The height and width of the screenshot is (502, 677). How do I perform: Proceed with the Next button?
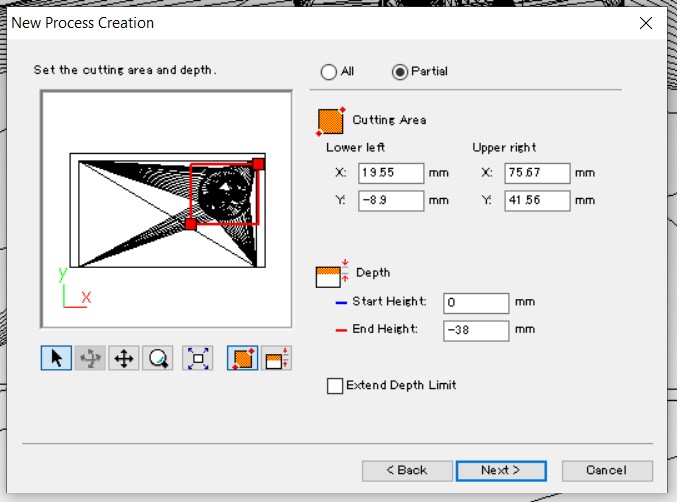coord(501,470)
